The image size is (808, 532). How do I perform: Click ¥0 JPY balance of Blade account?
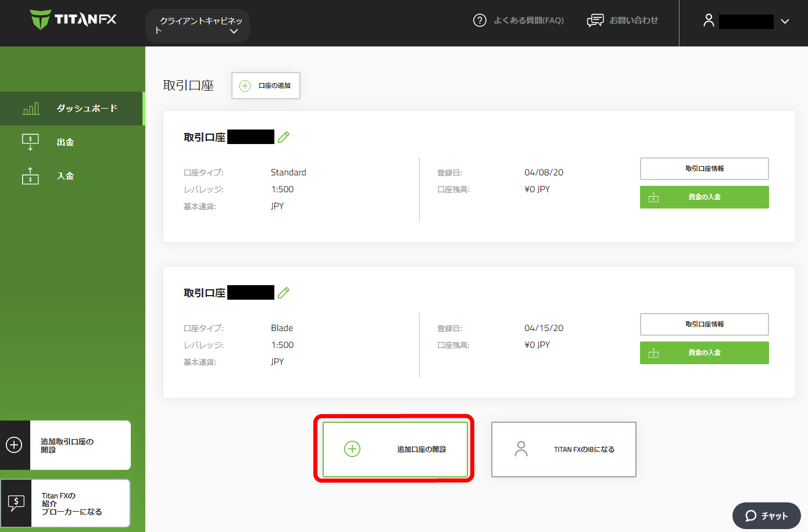coord(537,345)
